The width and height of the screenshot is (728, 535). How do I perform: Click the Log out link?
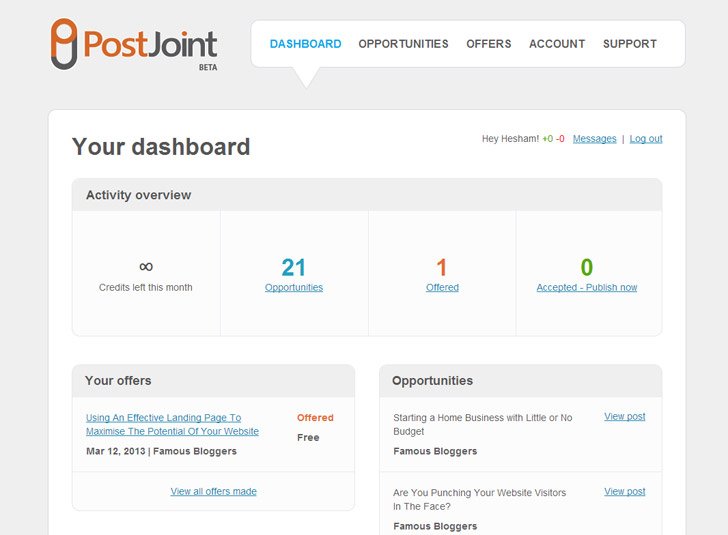coord(646,139)
